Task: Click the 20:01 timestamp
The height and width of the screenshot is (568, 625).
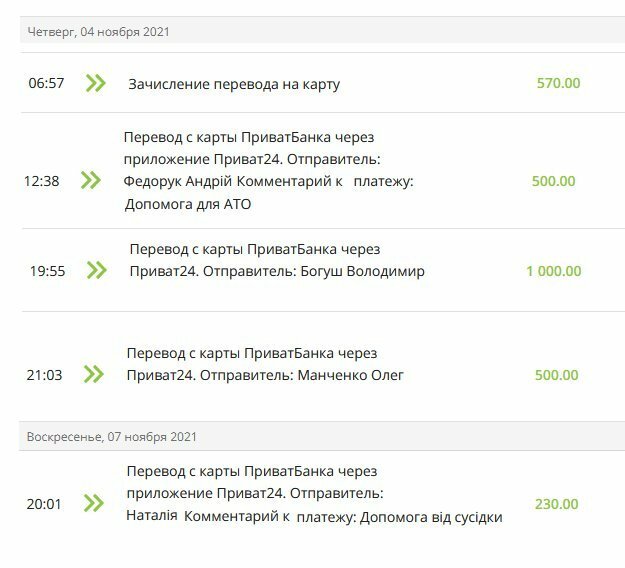Action: click(44, 504)
